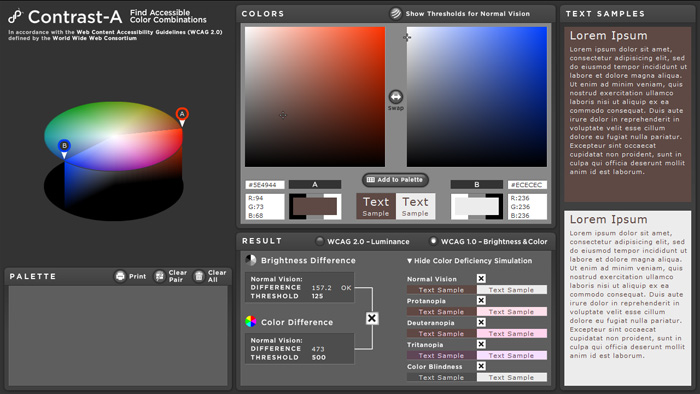Pick a shade in the red gradient square
The image size is (700, 394).
point(315,97)
